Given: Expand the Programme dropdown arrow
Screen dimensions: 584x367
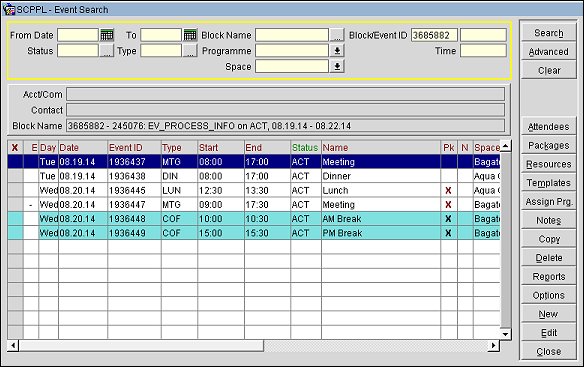Looking at the screenshot, I should [x=337, y=51].
